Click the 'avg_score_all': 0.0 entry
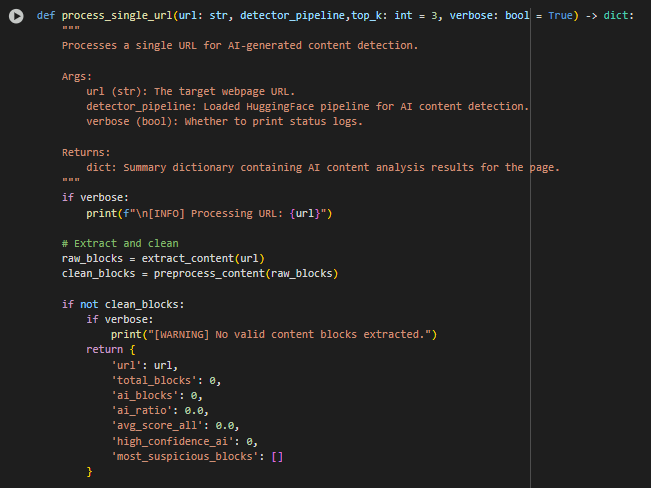The image size is (651, 488). click(x=175, y=426)
